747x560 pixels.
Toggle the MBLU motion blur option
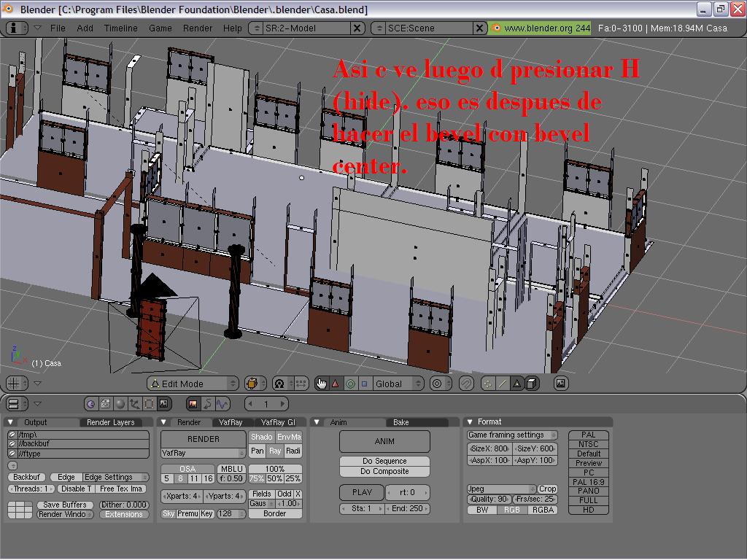231,469
